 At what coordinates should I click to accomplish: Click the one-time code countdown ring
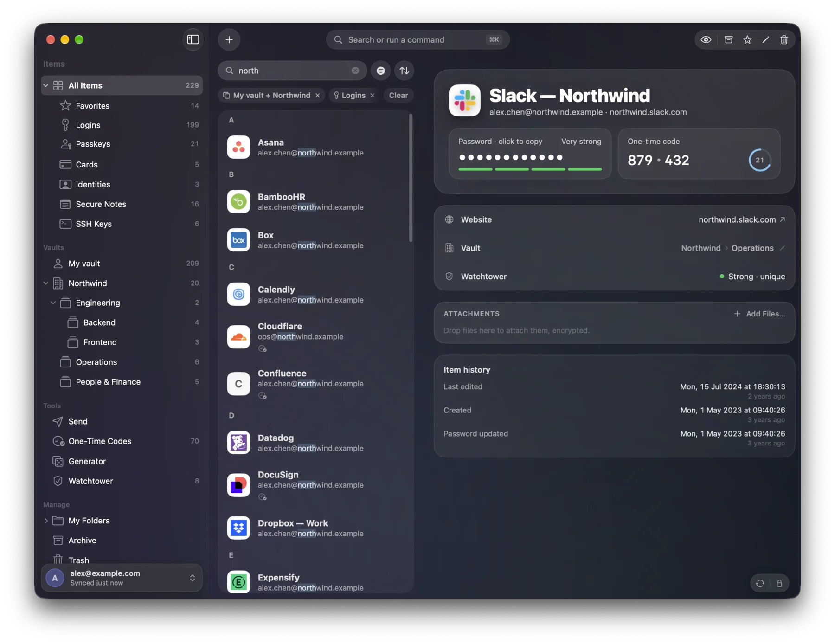760,160
